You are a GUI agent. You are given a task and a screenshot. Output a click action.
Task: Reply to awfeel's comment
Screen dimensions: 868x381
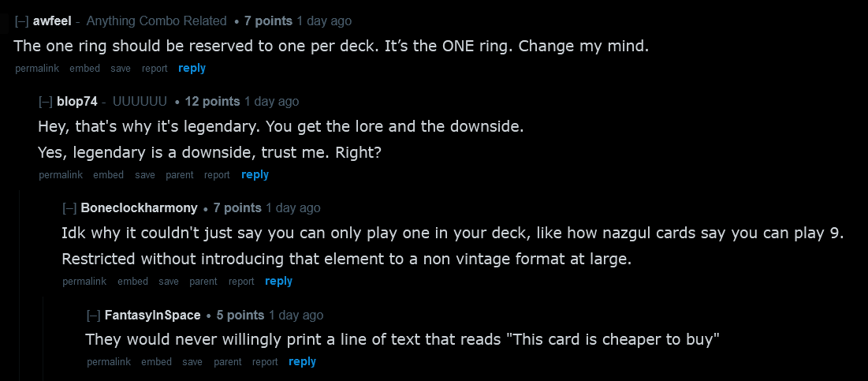[x=192, y=69]
